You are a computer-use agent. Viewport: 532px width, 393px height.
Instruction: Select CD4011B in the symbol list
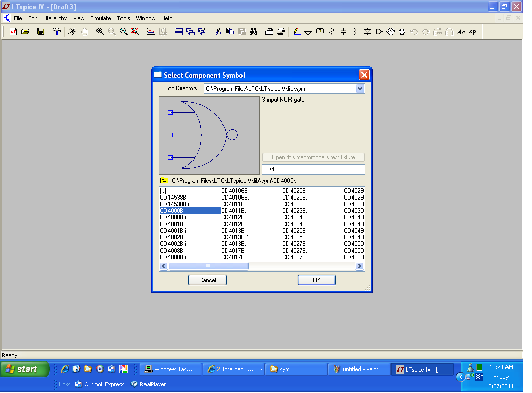click(x=233, y=204)
